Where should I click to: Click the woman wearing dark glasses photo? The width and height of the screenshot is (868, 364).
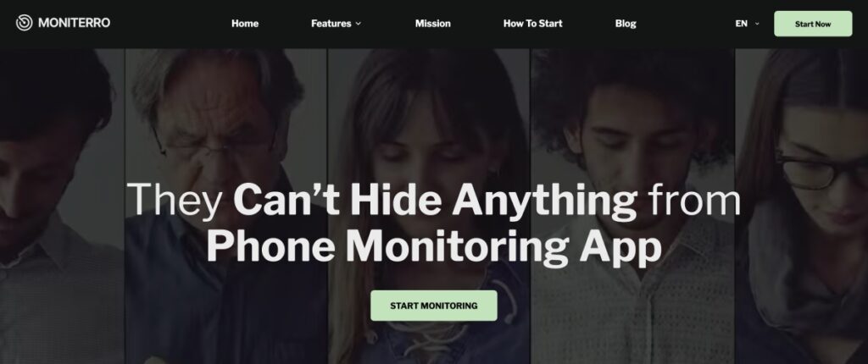pyautogui.click(x=802, y=206)
